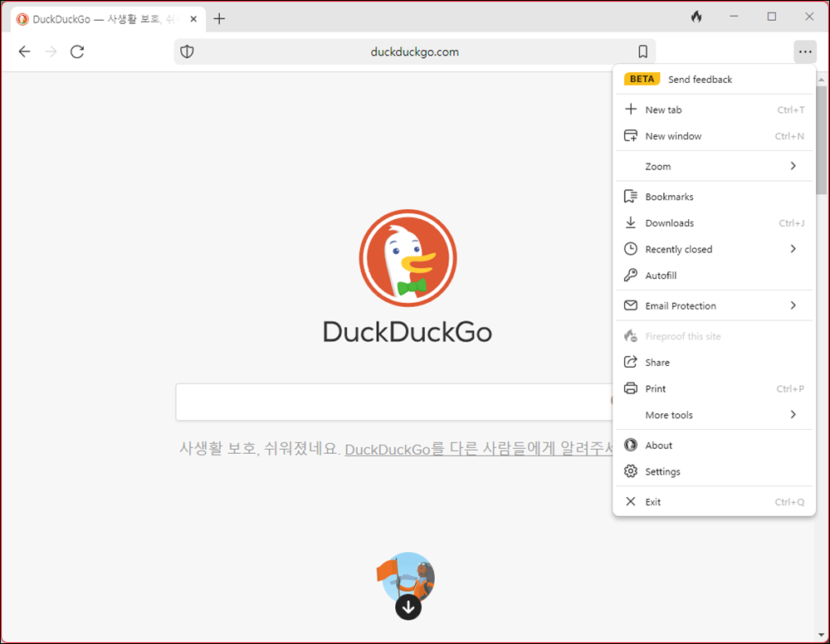The width and height of the screenshot is (830, 644).
Task: Click the Ctrl+Q shortcut label
Action: [x=789, y=501]
